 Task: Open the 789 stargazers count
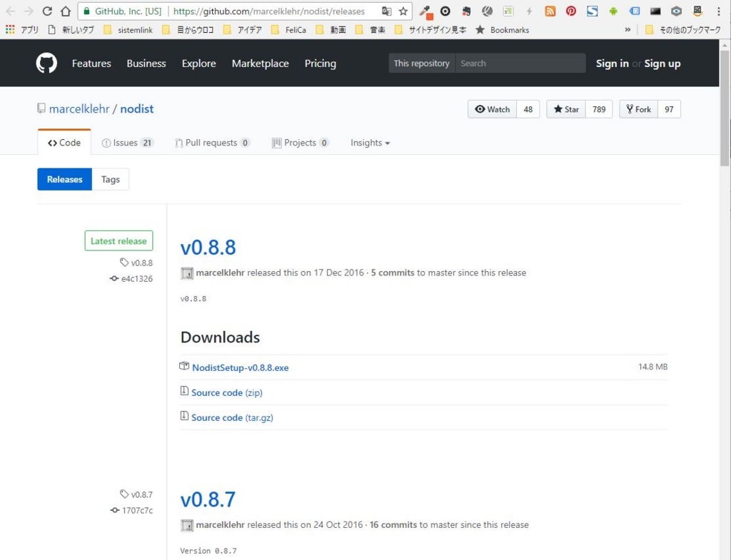pos(599,109)
